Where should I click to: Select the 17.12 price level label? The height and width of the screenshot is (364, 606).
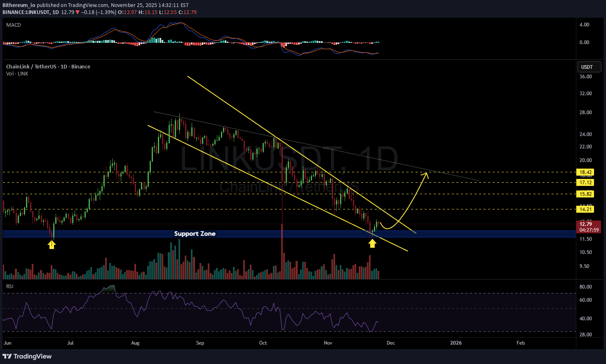pos(585,182)
